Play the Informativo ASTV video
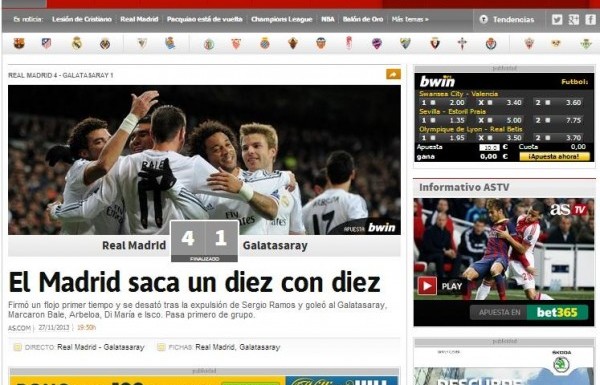Screen dimensions: 600x385 tap(427, 285)
